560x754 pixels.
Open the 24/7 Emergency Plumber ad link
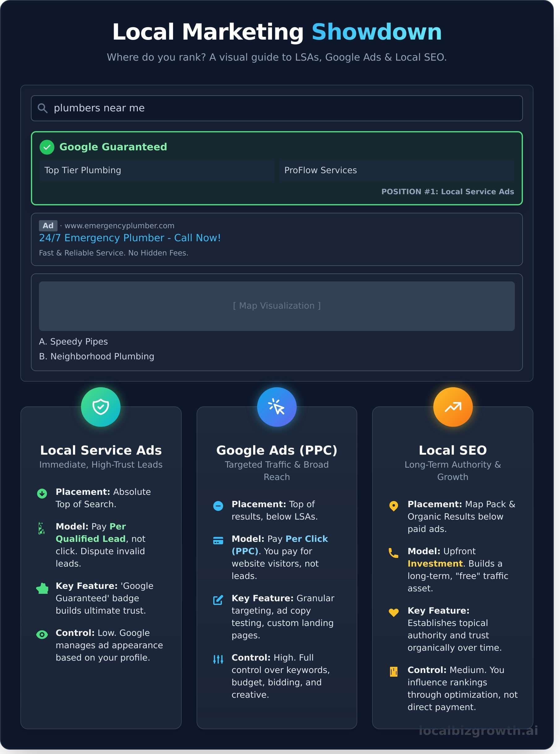tap(130, 238)
